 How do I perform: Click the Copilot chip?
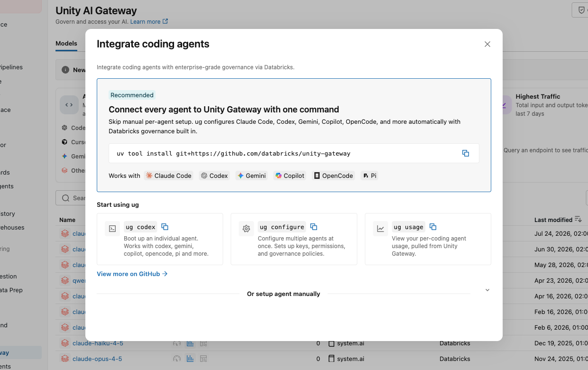[x=290, y=176]
